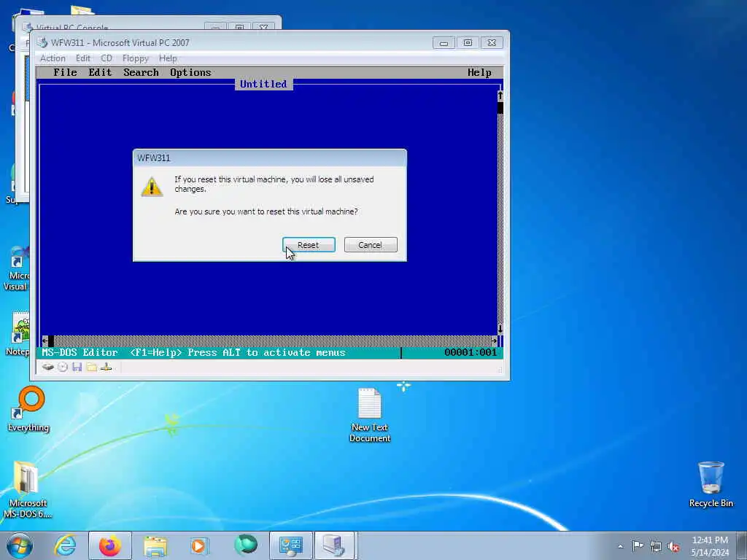Click the network tray icon
747x560 pixels.
point(656,546)
